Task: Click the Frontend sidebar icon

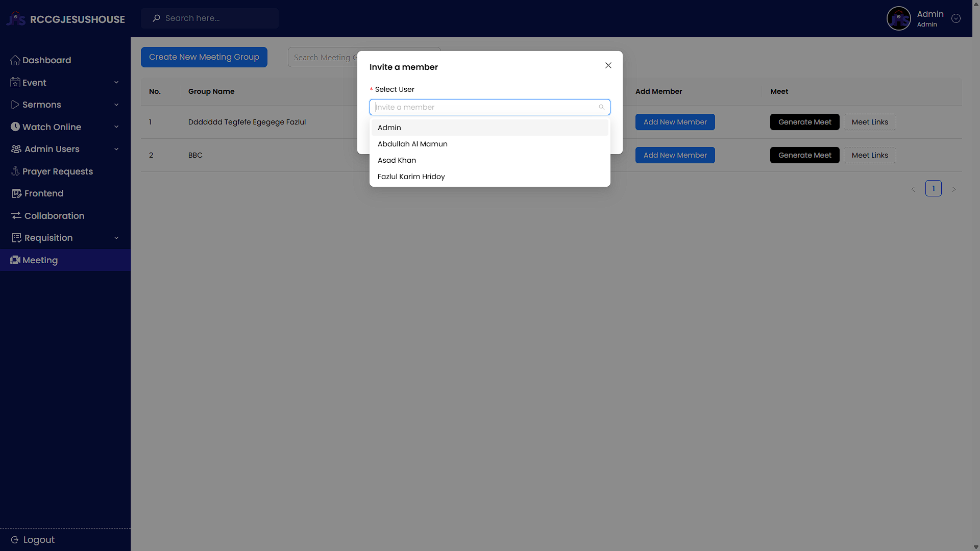Action: point(16,193)
